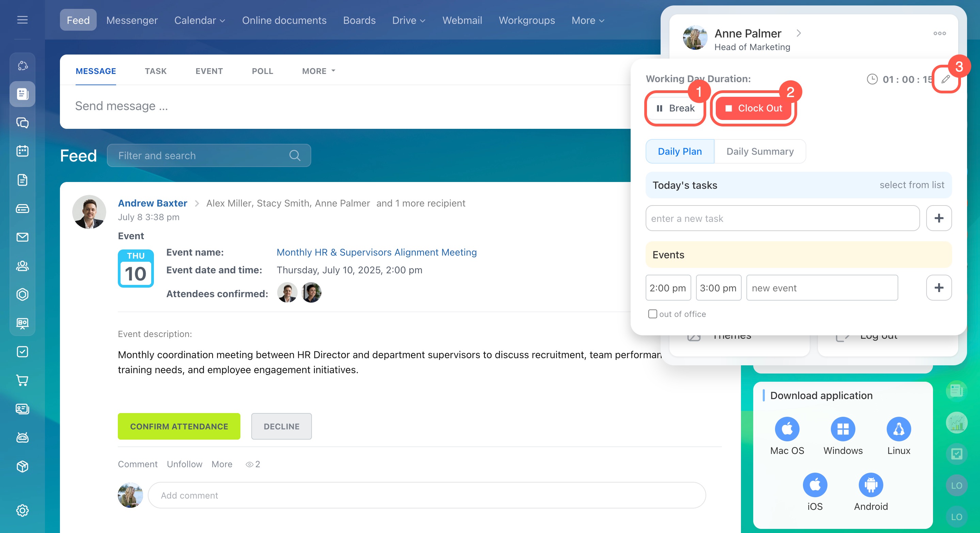The height and width of the screenshot is (533, 980).
Task: Download the Windows application
Action: pyautogui.click(x=843, y=429)
